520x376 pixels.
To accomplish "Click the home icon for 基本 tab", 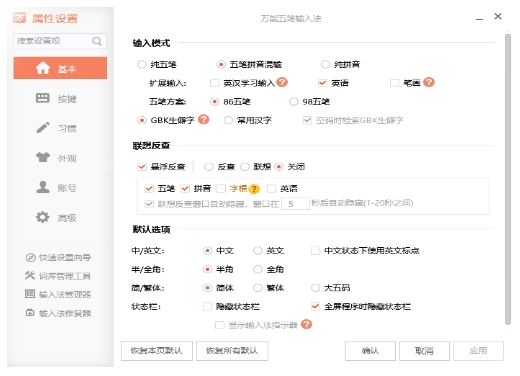I will [x=43, y=68].
